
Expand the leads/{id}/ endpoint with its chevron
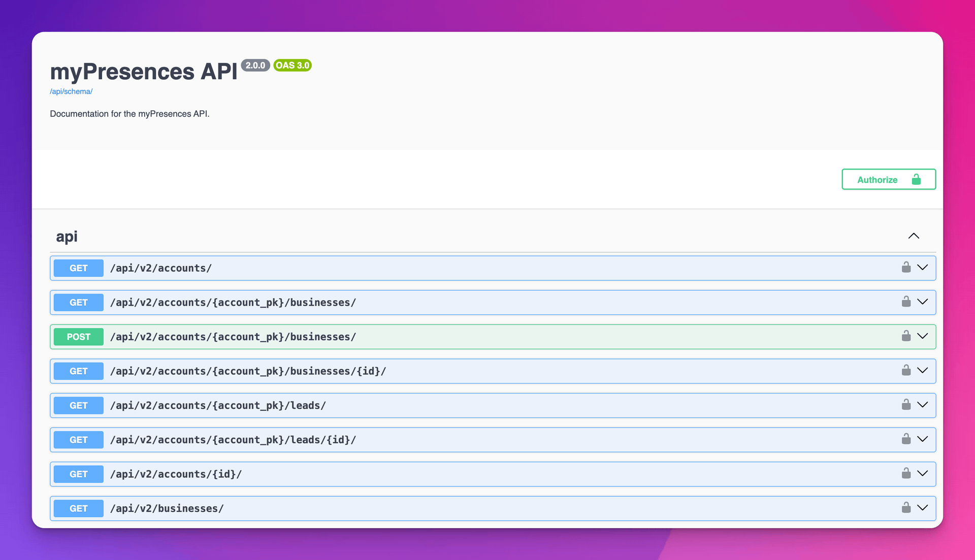point(922,439)
